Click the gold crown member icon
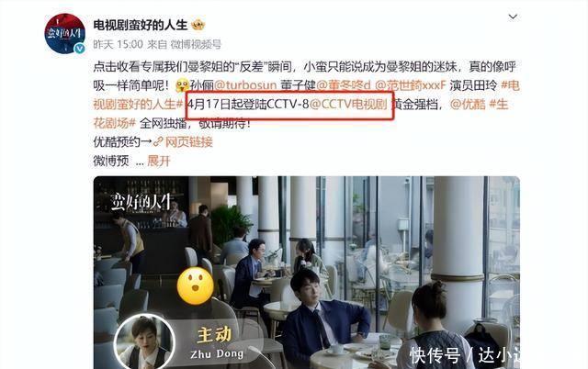Viewport: 588px width, 369px height. (198, 25)
